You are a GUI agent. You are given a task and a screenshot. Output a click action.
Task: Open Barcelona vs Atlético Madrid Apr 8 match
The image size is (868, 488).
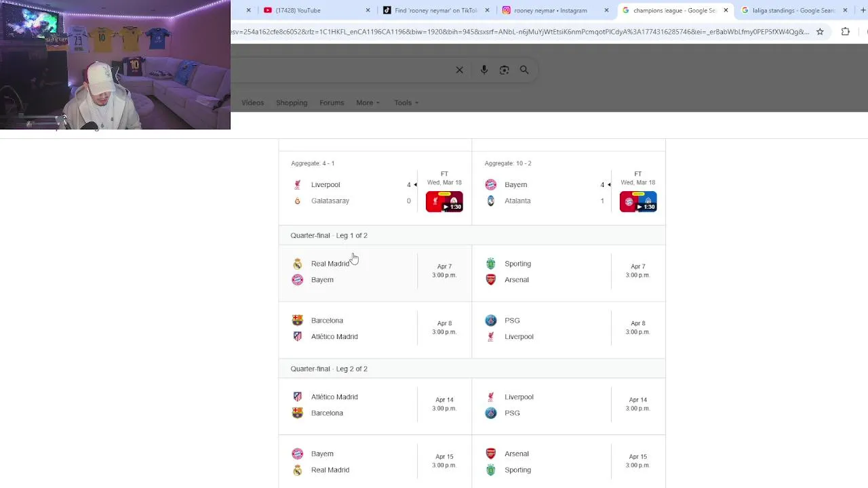point(375,329)
